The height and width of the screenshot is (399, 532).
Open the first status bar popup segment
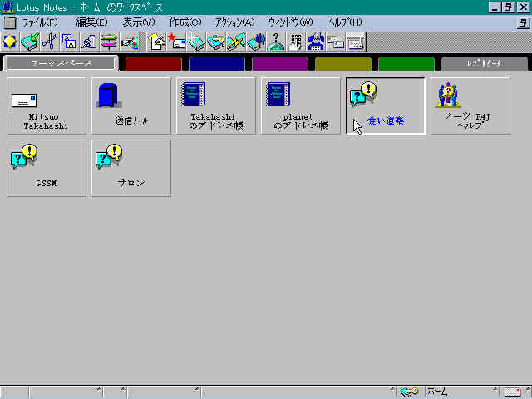click(66, 392)
